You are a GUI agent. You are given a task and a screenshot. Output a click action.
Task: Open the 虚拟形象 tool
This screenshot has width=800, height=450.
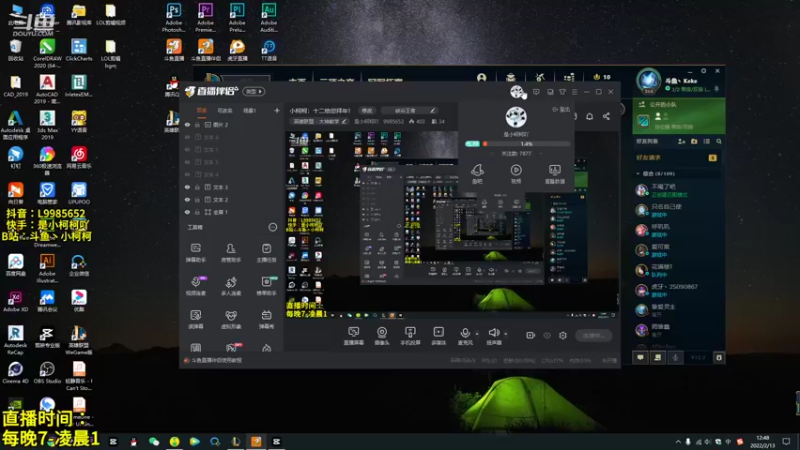pos(231,319)
